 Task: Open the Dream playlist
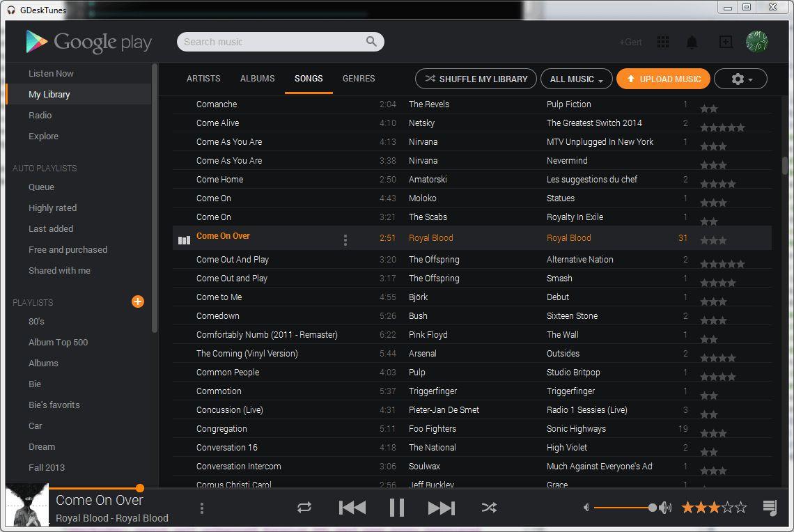[x=42, y=447]
